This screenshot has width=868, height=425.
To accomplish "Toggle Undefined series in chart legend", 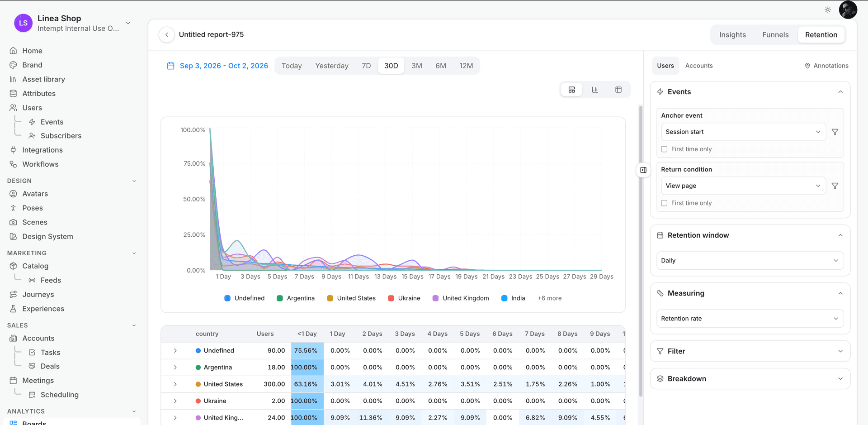I will point(244,298).
